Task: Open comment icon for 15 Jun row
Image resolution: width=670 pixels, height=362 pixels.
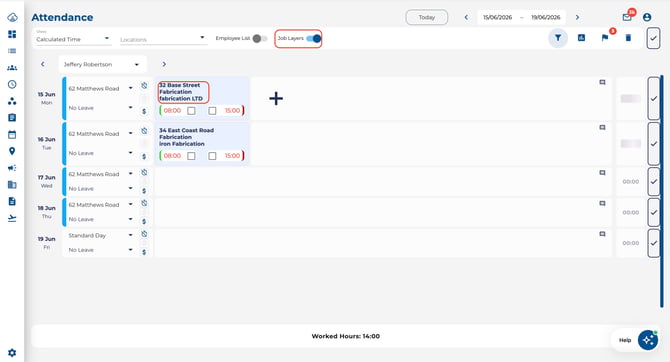Action: coord(602,82)
